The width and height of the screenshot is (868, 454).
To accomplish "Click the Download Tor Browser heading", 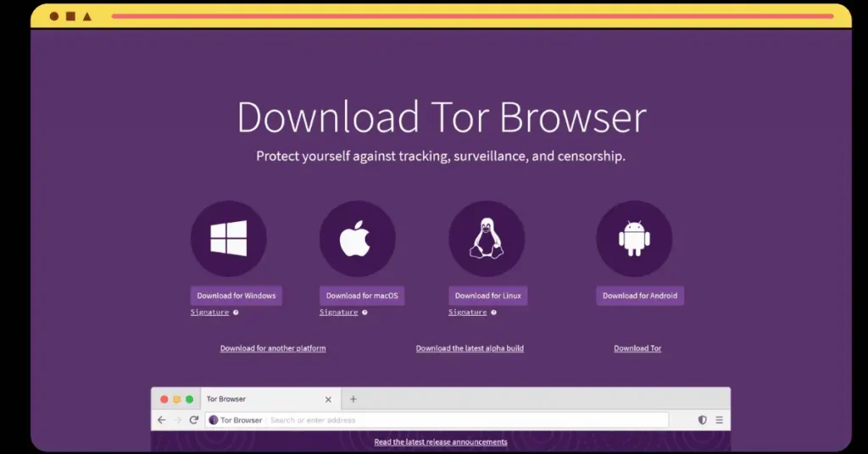I will [442, 117].
